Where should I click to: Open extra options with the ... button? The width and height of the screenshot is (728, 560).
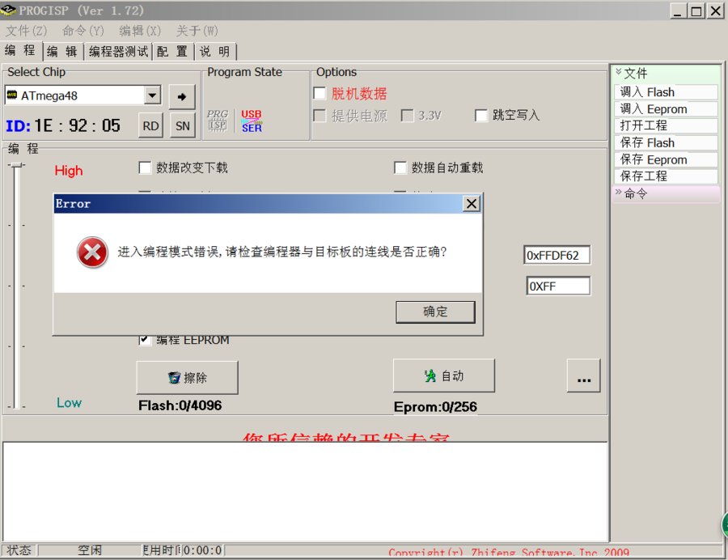(x=583, y=375)
